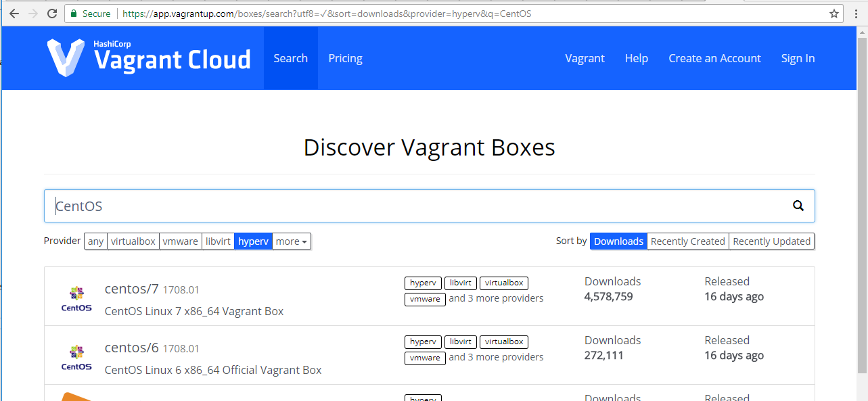Reload the page with refresh icon
Viewport: 868px width, 401px height.
point(52,14)
